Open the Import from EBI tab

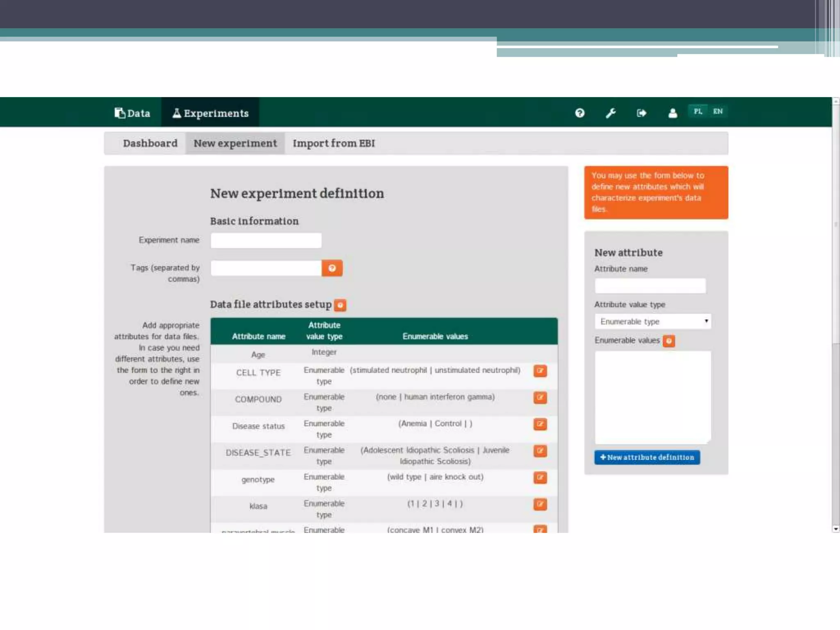333,144
